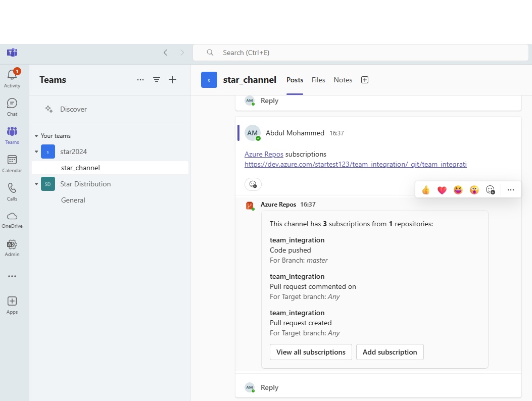532x401 pixels.
Task: Open the dev.azure.com repository URL
Action: pyautogui.click(x=356, y=165)
